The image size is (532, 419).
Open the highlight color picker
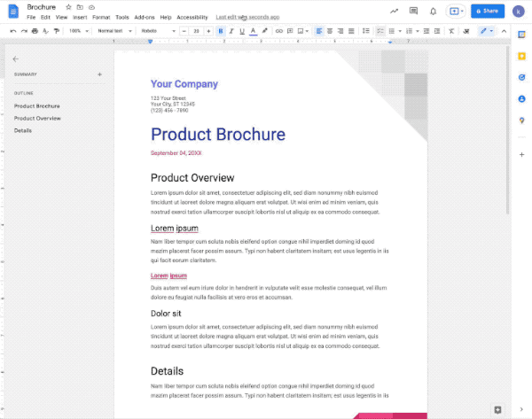point(264,31)
